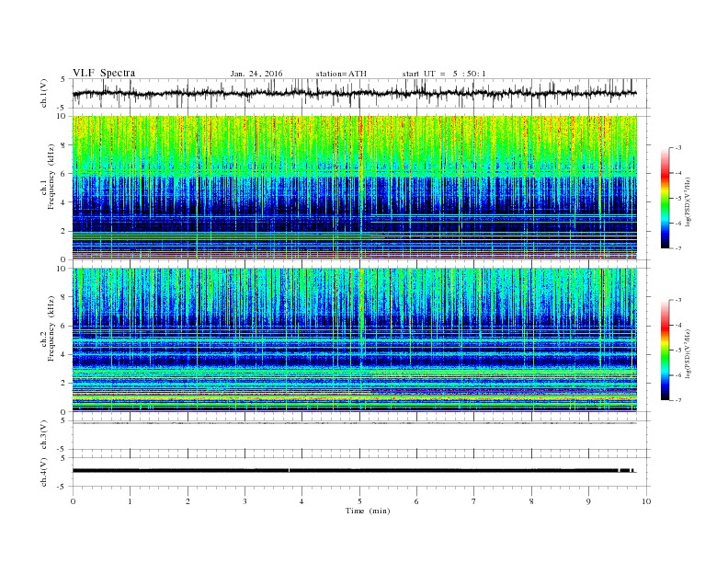This screenshot has height=563, width=728.
Task: Click inside the ch.2 spectrogram panel
Action: [355, 339]
